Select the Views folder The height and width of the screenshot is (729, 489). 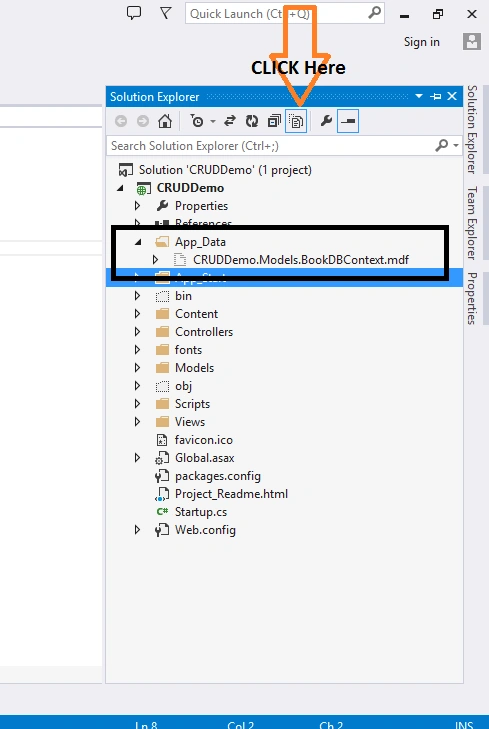(190, 422)
